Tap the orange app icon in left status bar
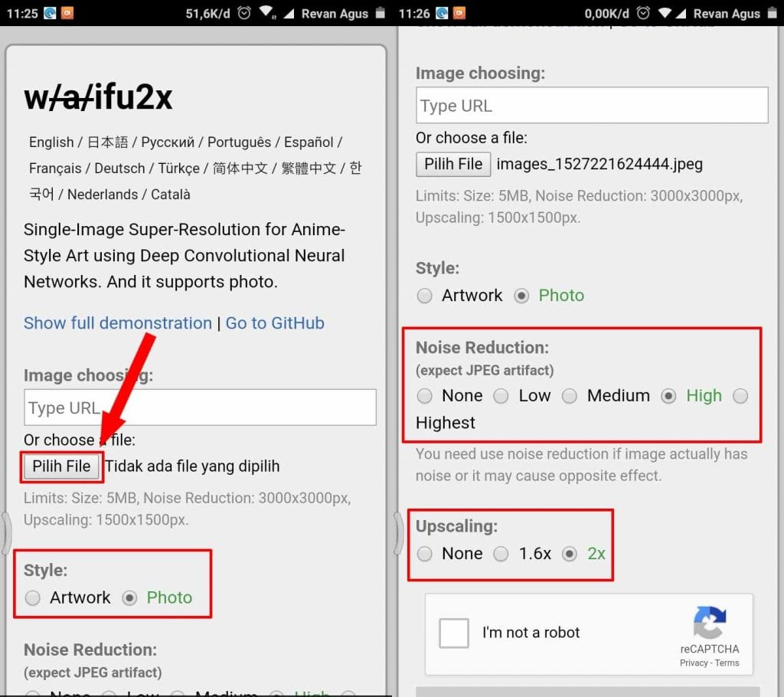The width and height of the screenshot is (784, 697). tap(67, 12)
